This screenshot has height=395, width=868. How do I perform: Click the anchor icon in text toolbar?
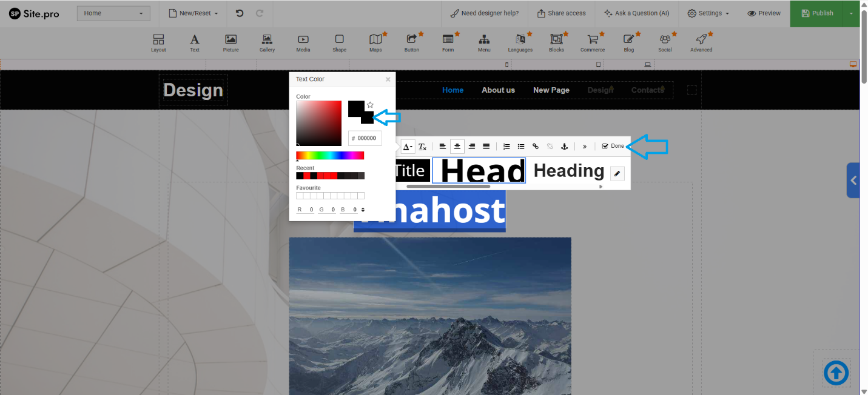pos(564,147)
